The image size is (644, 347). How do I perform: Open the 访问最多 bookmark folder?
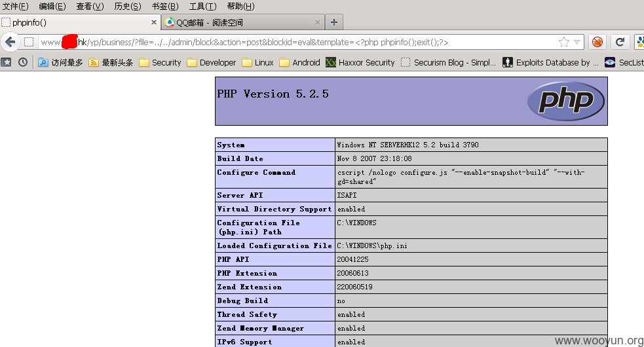point(60,62)
